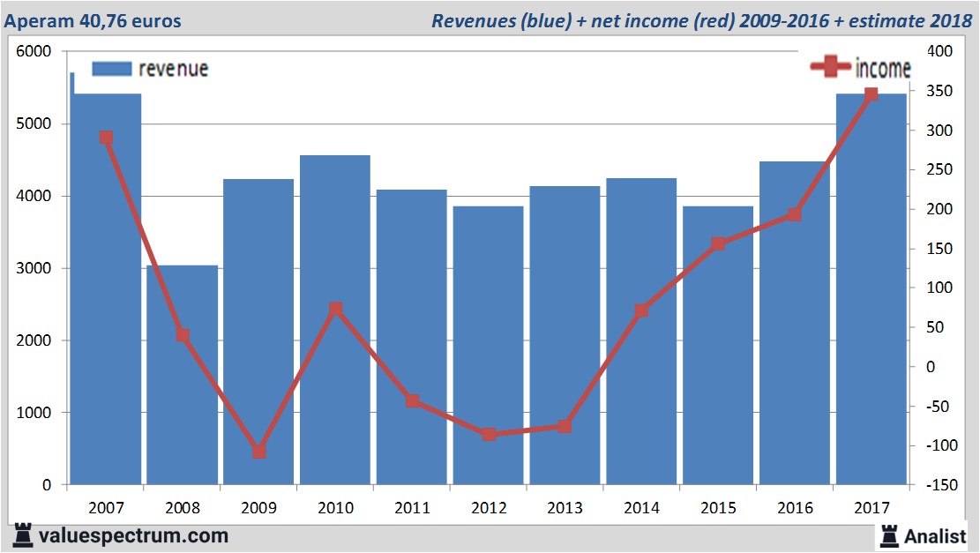Select the blue revenue legend swatch

coord(112,69)
